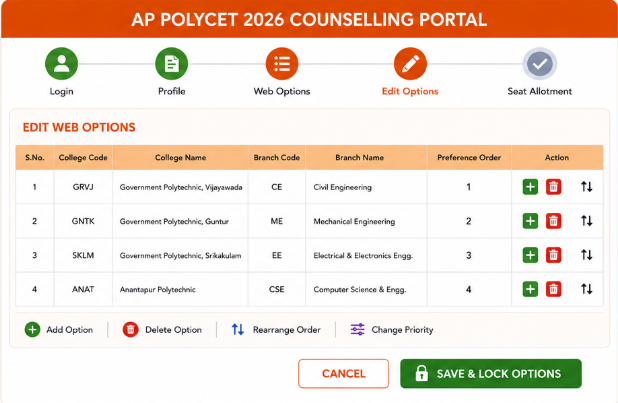Move the Vijayawada Civil Engineering row arrows

tap(586, 187)
